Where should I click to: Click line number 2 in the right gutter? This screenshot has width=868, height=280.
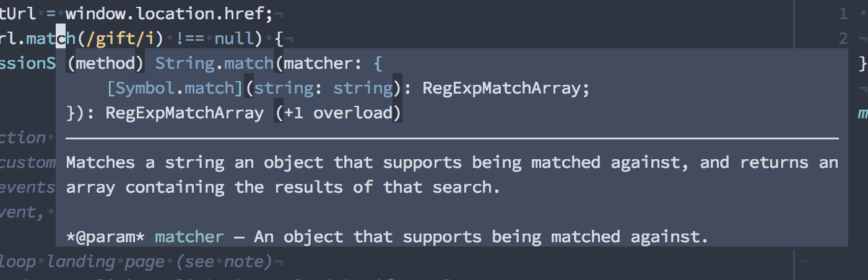[843, 39]
